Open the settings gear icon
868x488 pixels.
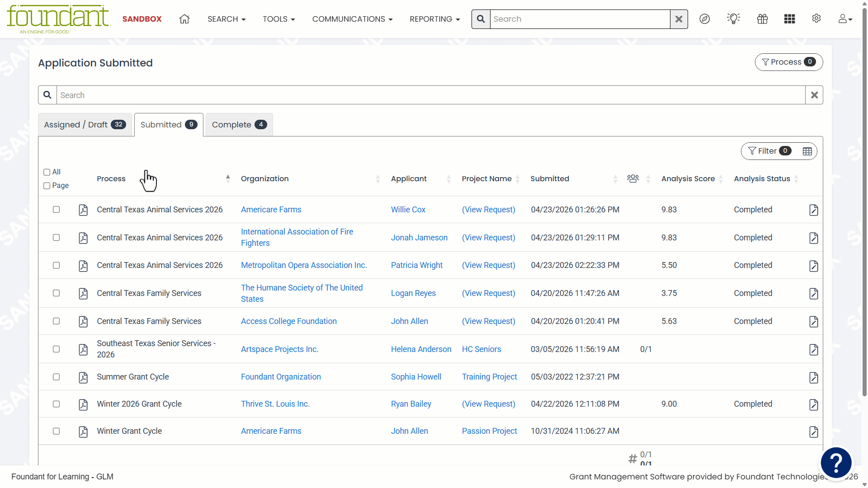pyautogui.click(x=816, y=19)
